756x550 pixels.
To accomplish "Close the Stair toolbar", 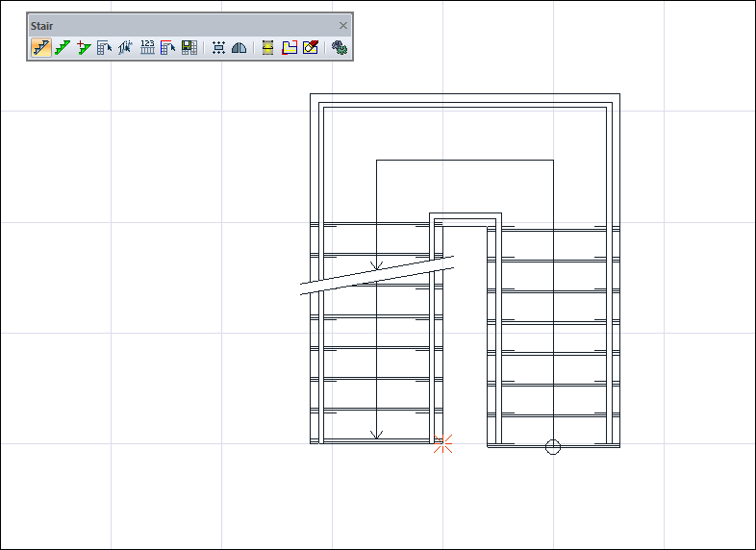I will click(x=343, y=26).
